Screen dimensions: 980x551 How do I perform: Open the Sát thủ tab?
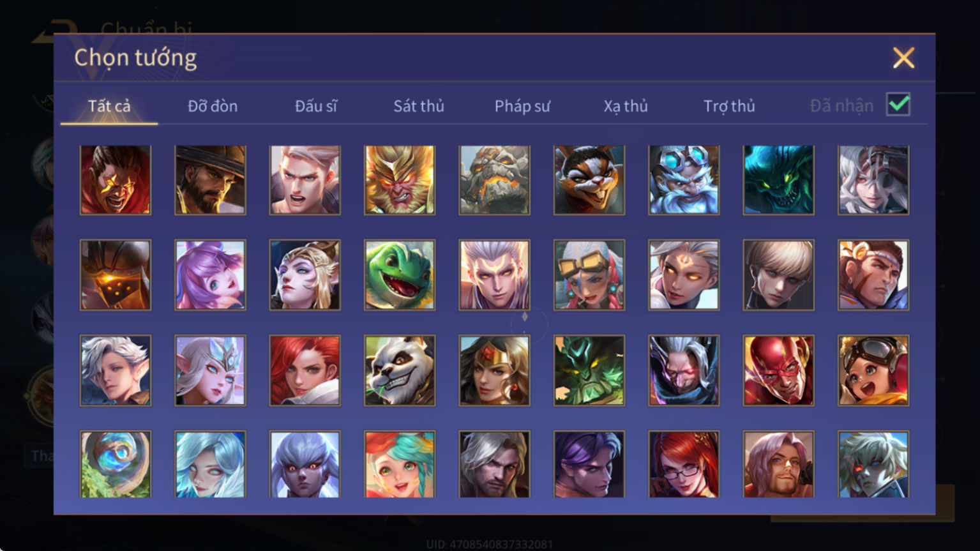point(419,106)
